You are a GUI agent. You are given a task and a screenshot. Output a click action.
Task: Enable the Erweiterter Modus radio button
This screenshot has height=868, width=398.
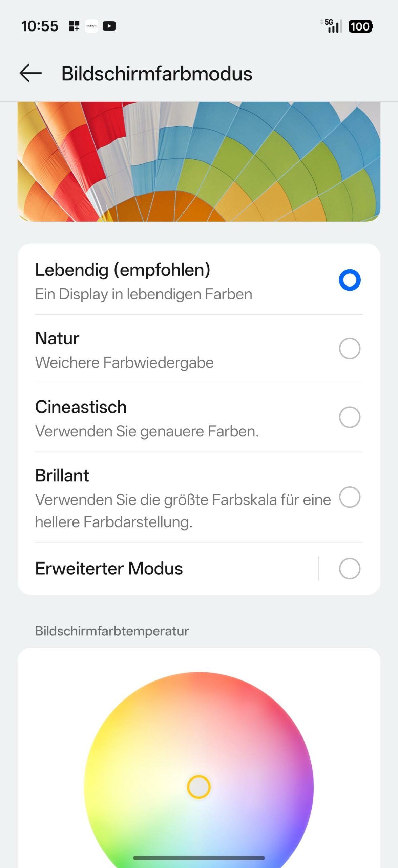(x=350, y=569)
